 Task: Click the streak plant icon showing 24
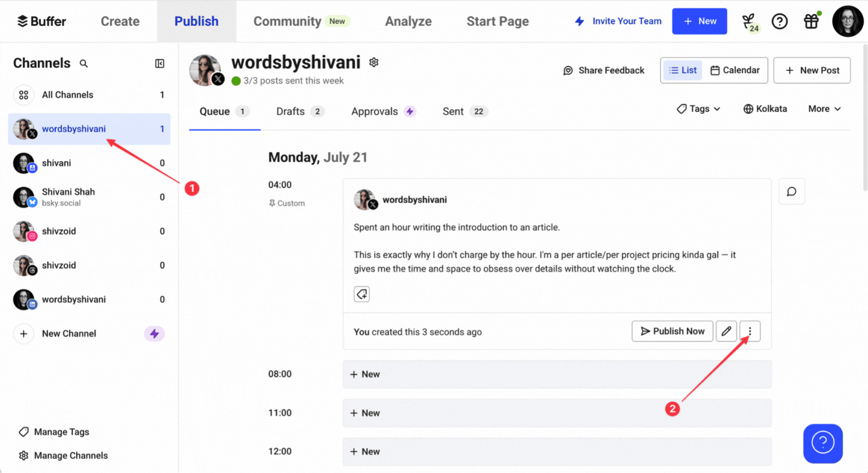pyautogui.click(x=750, y=21)
